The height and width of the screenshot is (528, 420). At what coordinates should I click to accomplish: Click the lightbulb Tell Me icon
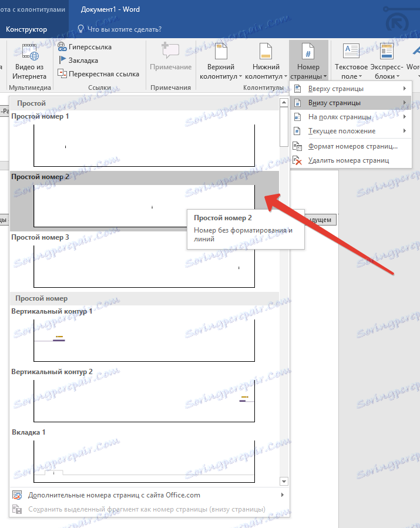tap(80, 29)
